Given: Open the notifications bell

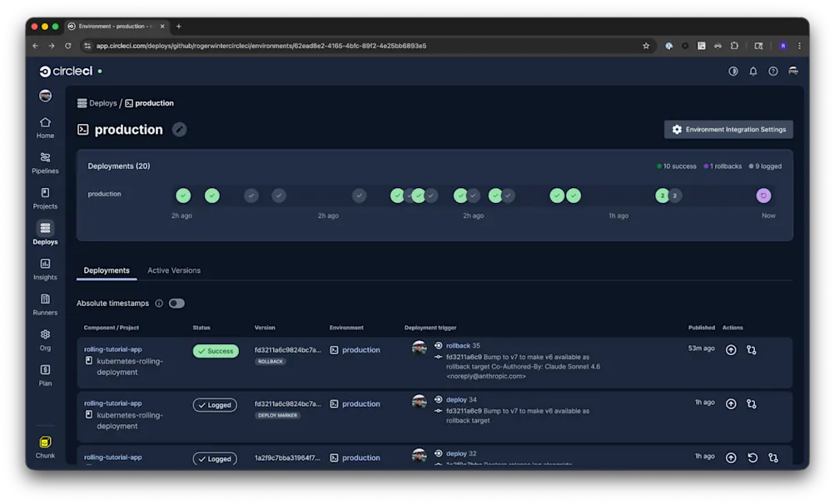Looking at the screenshot, I should [x=753, y=71].
